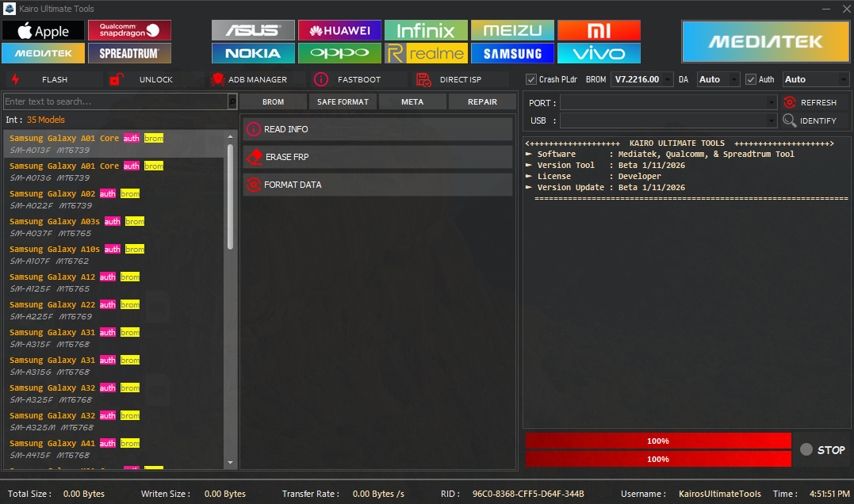
Task: Switch to the SAFE FORMAT tab
Action: [x=343, y=101]
